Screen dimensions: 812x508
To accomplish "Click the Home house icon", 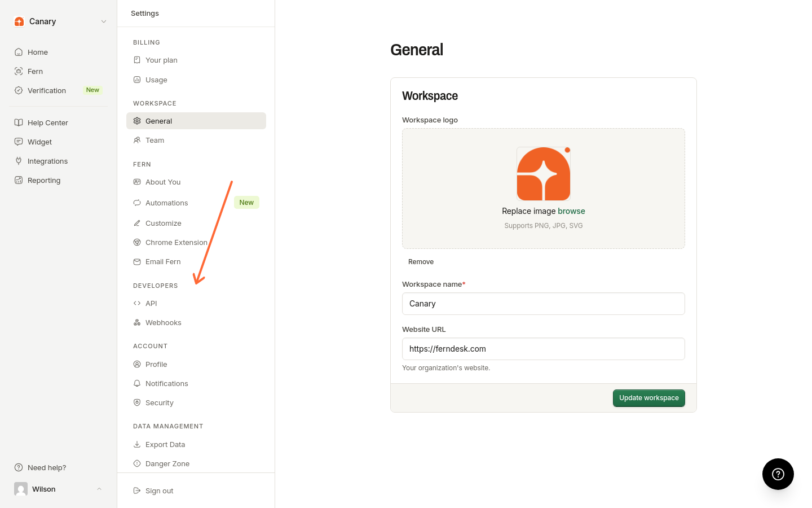I will (19, 52).
